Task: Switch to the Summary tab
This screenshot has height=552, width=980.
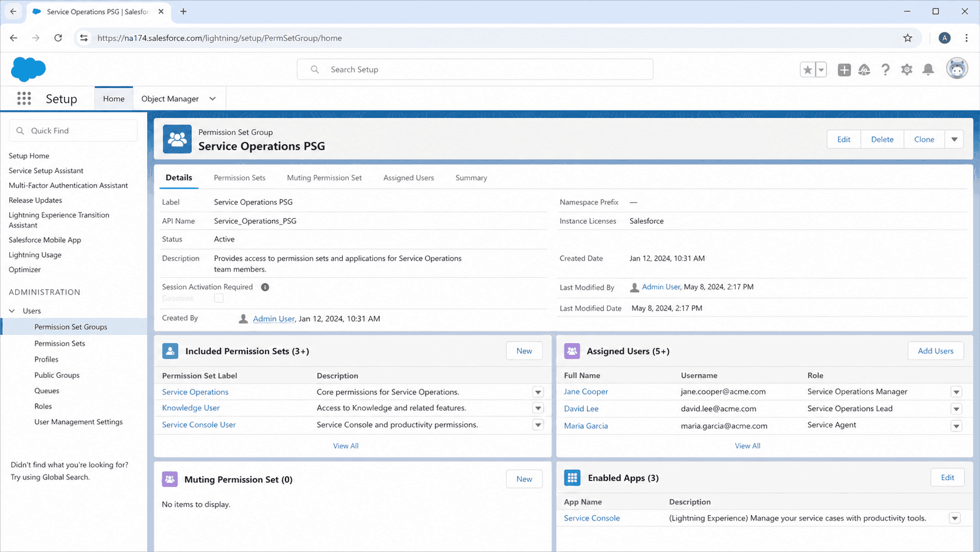Action: pos(471,178)
